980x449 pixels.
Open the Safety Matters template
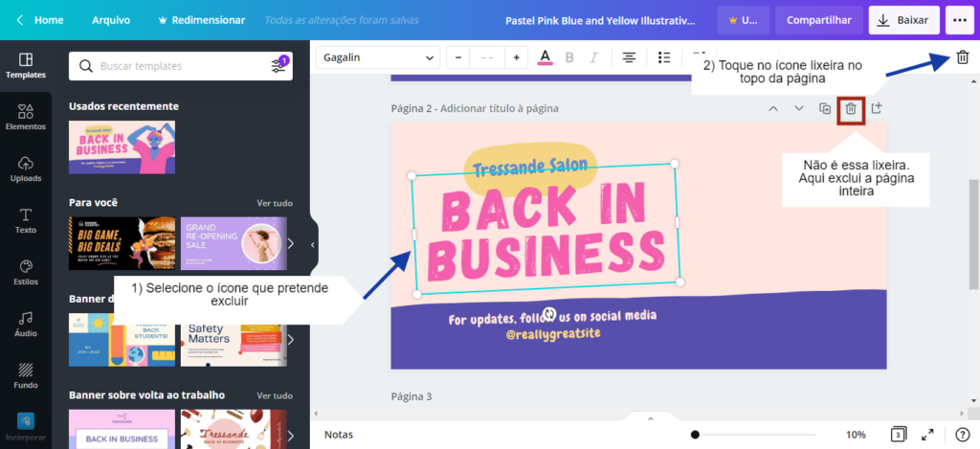(x=234, y=340)
